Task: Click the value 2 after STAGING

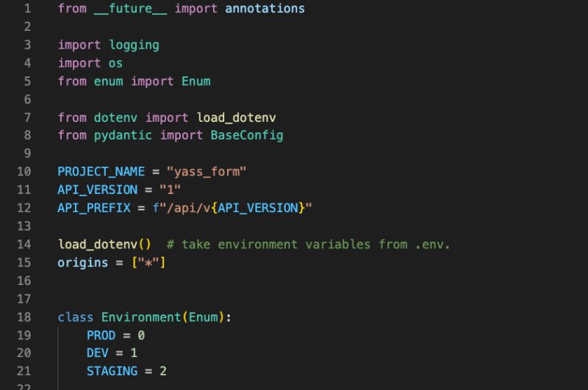Action: pos(162,371)
